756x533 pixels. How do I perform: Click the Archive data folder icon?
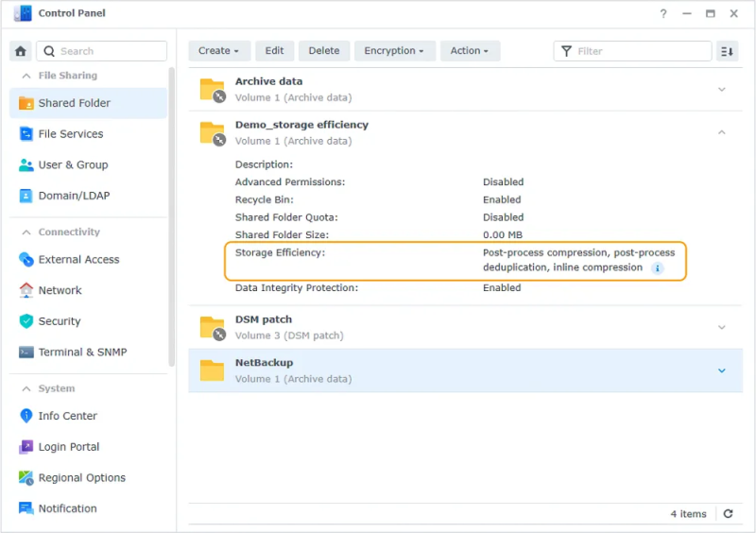tap(213, 90)
